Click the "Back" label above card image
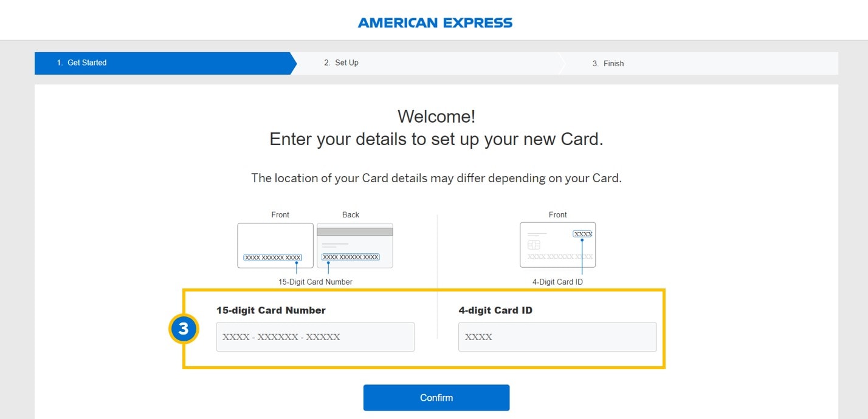The height and width of the screenshot is (419, 868). [351, 214]
